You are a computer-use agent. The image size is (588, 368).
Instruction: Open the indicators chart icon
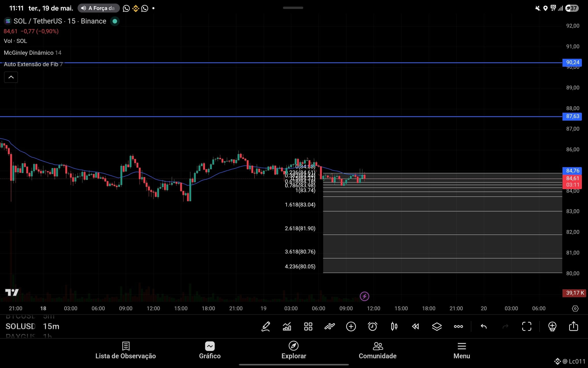[287, 326]
